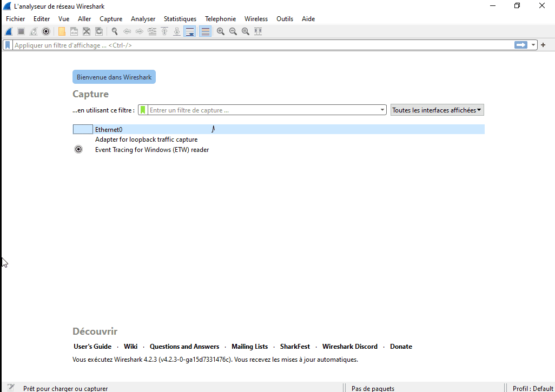This screenshot has width=555, height=392.
Task: Open Mailing Lists link
Action: (249, 347)
